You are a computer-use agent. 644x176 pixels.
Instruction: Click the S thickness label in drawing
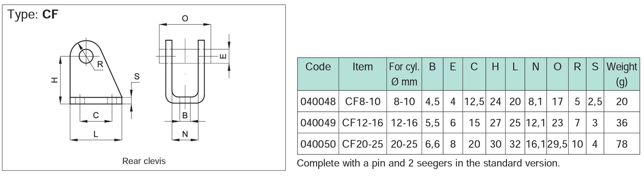tap(137, 76)
